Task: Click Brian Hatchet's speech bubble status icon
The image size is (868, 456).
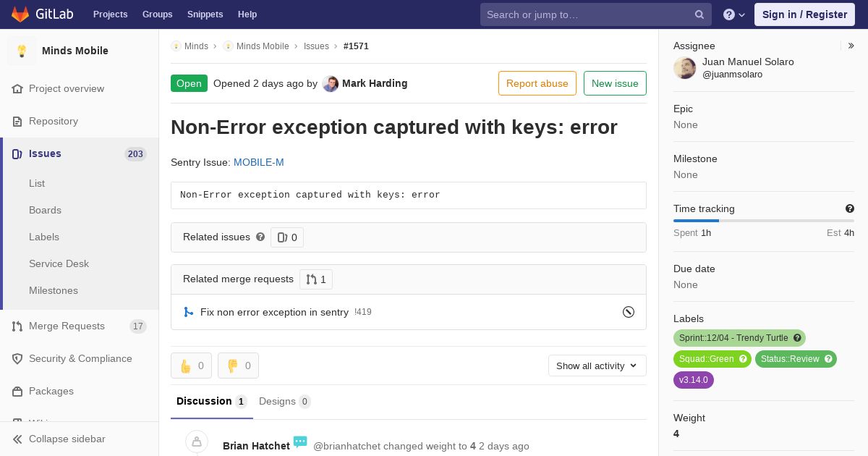Action: [300, 442]
